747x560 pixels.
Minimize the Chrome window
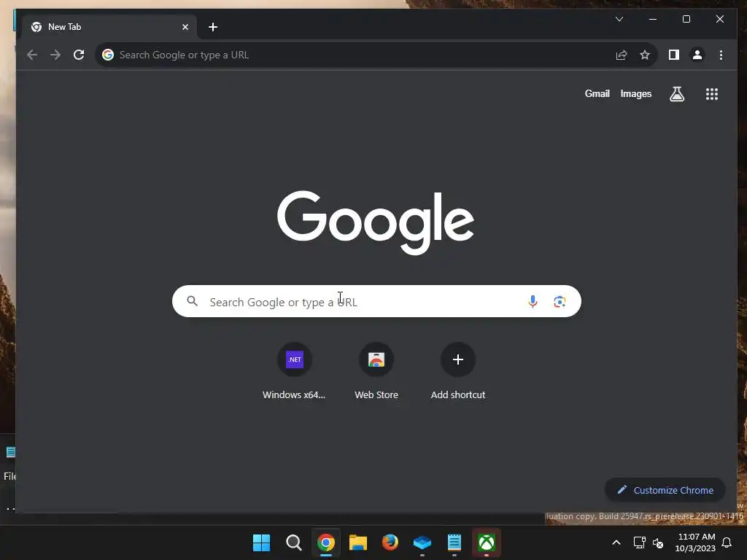pos(653,19)
